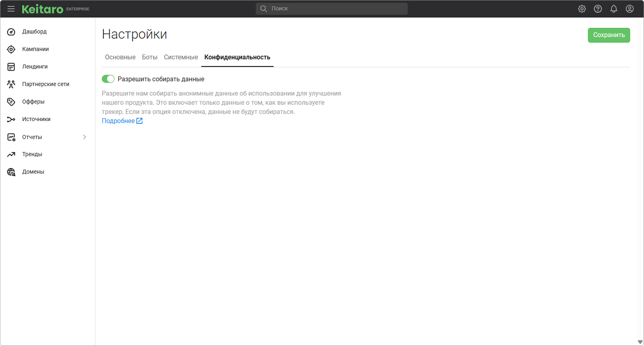
Task: Open the help question mark icon
Action: [598, 9]
